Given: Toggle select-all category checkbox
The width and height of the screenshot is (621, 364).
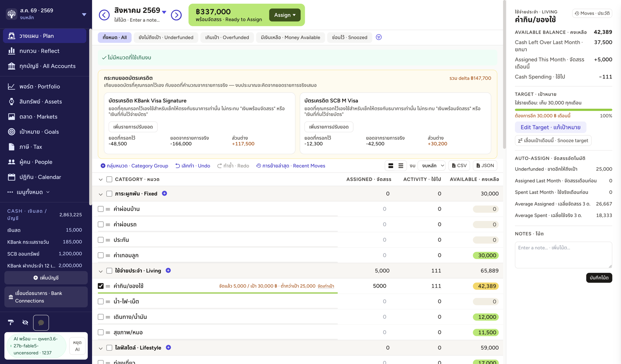Looking at the screenshot, I should [109, 179].
